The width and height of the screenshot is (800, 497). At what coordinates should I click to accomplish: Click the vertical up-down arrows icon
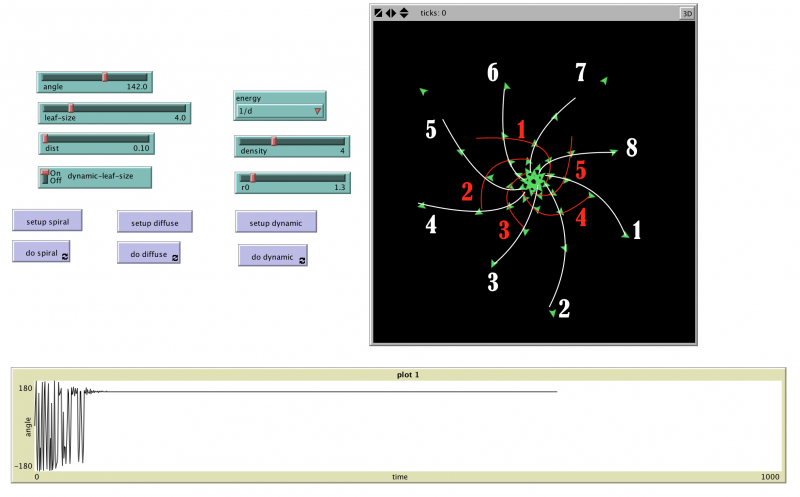(x=404, y=13)
